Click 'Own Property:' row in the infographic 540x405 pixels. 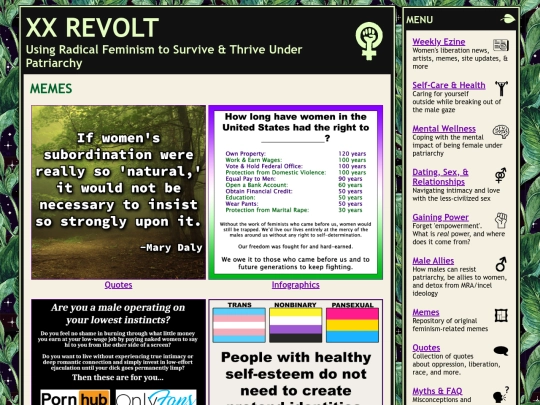(295, 154)
